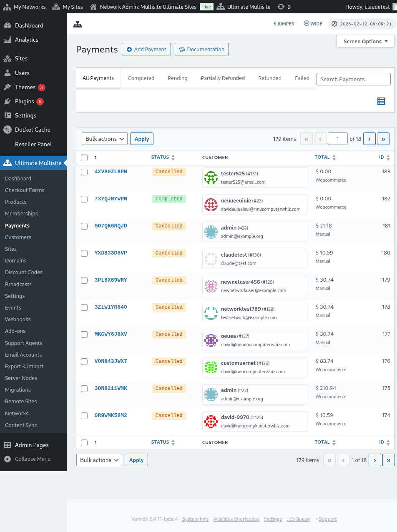Sort by ID in the header row

(x=384, y=157)
